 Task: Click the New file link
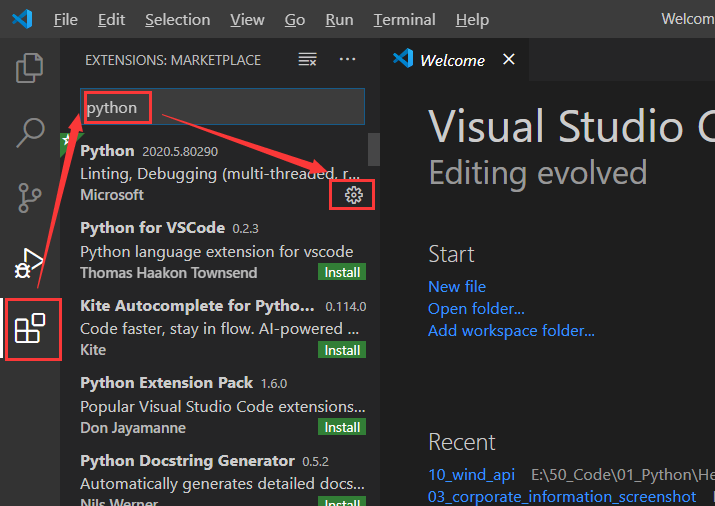coord(457,286)
